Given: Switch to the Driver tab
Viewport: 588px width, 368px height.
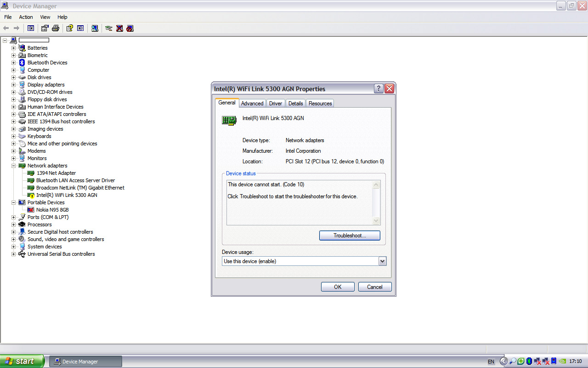Looking at the screenshot, I should 276,103.
